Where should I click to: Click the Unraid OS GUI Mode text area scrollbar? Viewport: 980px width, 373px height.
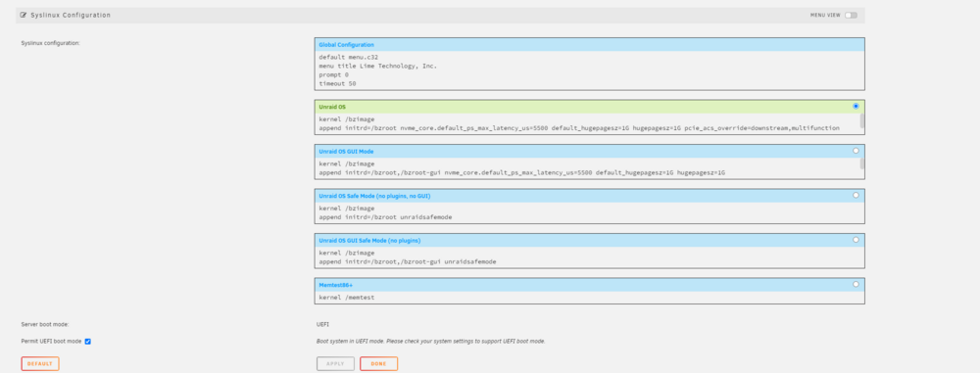point(862,164)
